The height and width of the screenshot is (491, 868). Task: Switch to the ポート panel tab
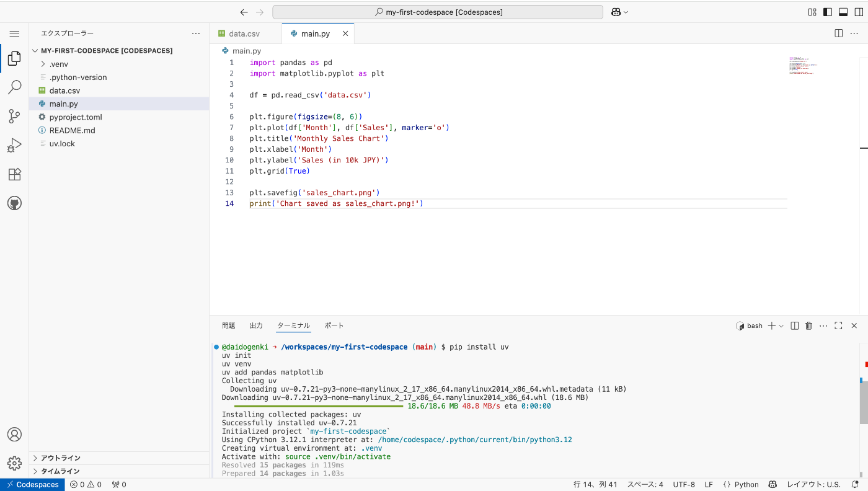pyautogui.click(x=334, y=325)
